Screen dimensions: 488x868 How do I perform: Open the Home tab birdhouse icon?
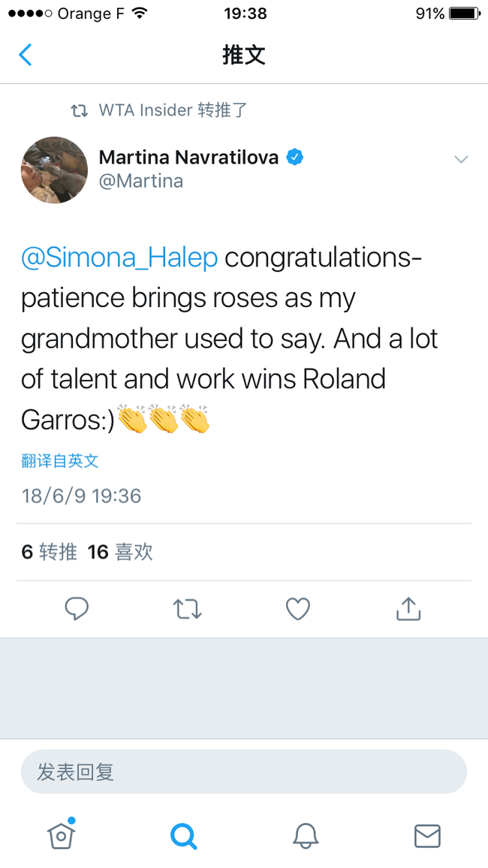[x=61, y=833]
